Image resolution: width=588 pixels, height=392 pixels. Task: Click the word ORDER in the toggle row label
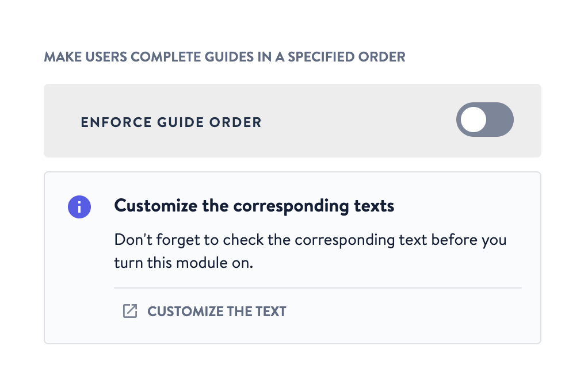239,122
